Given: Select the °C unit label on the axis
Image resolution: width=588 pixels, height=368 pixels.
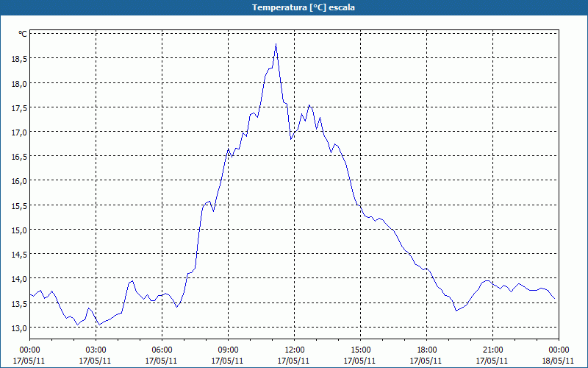Looking at the screenshot, I should (23, 34).
